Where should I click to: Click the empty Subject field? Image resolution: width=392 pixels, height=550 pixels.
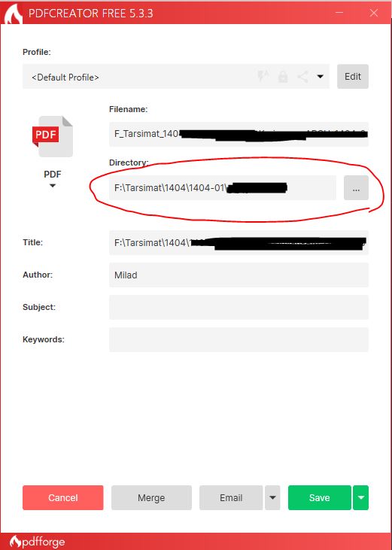coord(239,307)
